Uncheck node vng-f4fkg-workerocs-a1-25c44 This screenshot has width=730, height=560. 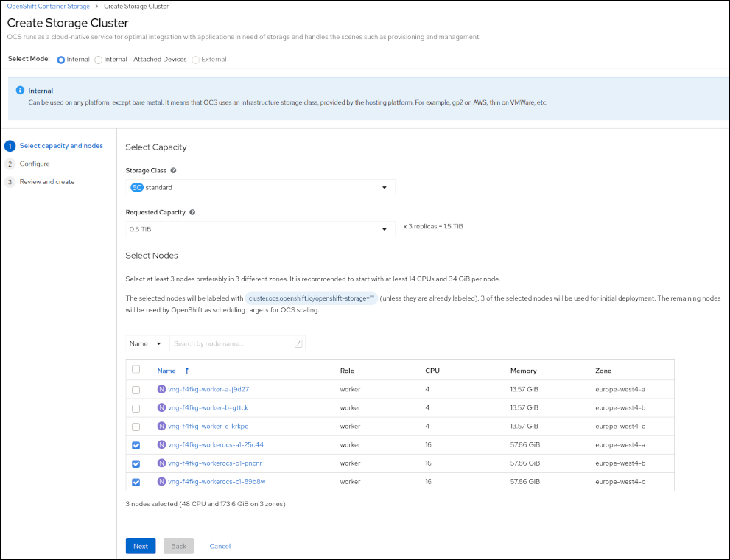coord(136,445)
